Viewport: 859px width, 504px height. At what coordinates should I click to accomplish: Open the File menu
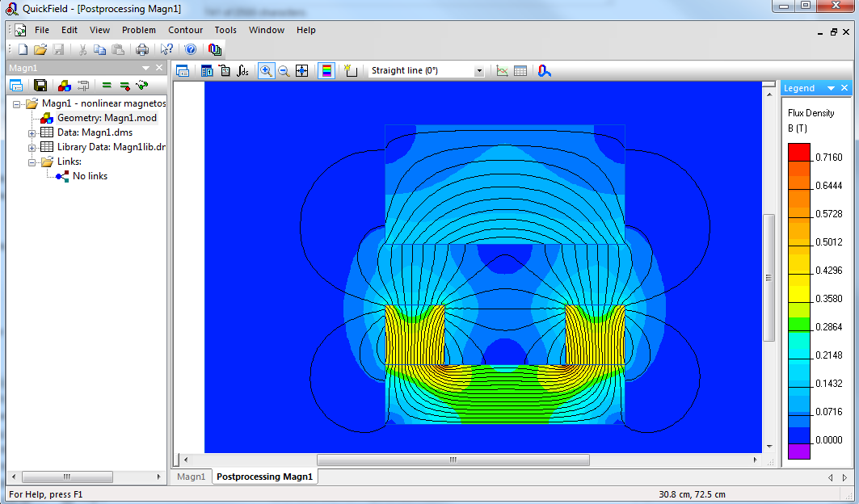[42, 30]
